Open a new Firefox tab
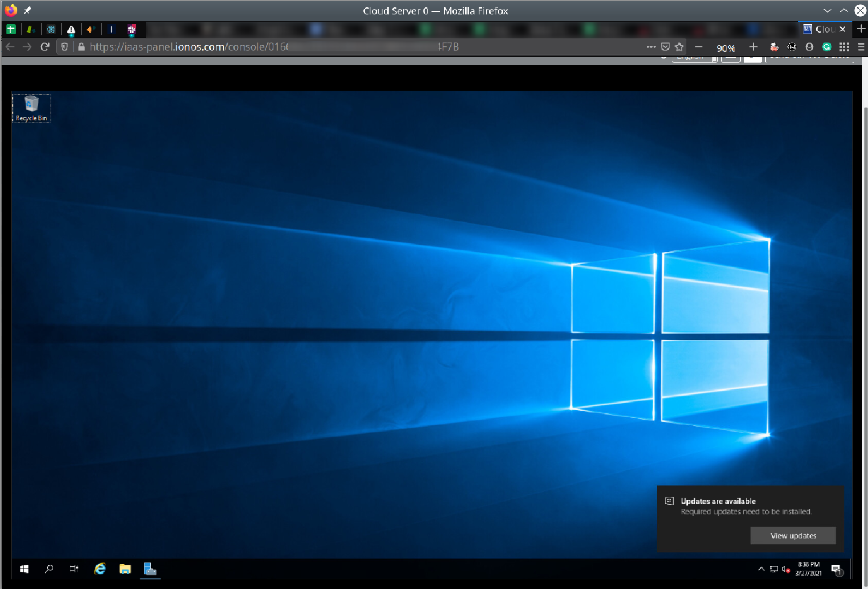The height and width of the screenshot is (589, 868). click(x=861, y=29)
